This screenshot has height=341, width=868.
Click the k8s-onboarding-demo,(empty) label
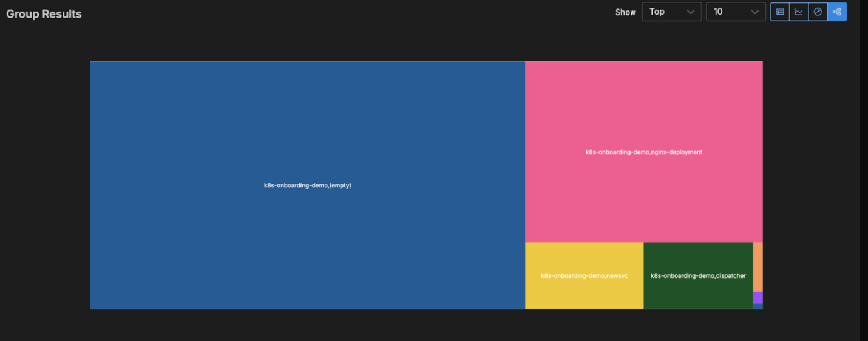(x=307, y=186)
